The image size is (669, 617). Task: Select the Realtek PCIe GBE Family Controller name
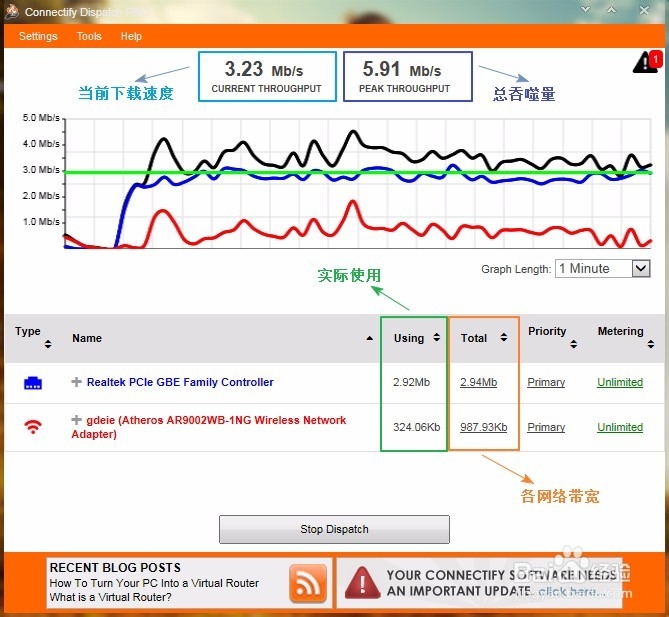(x=180, y=382)
